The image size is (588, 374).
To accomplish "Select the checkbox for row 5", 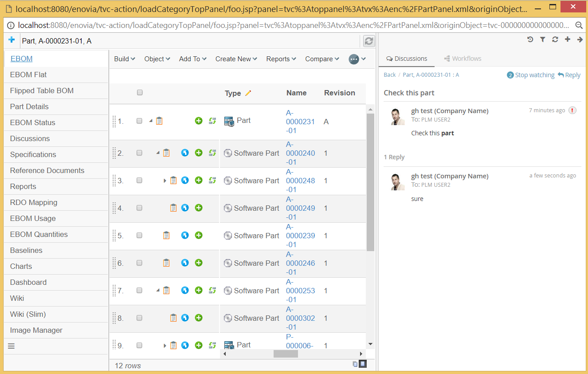I will tap(140, 235).
